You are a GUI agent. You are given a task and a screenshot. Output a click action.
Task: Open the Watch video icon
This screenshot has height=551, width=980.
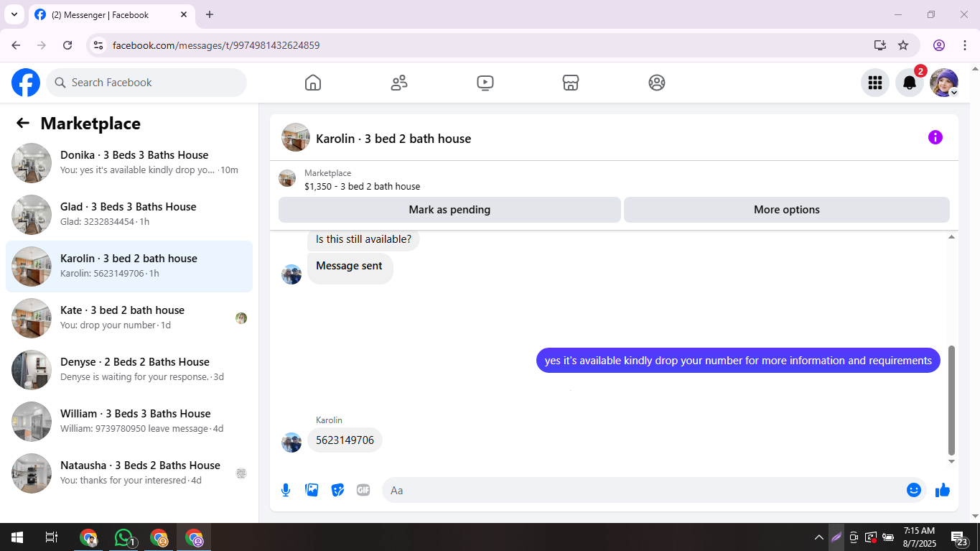pyautogui.click(x=485, y=83)
